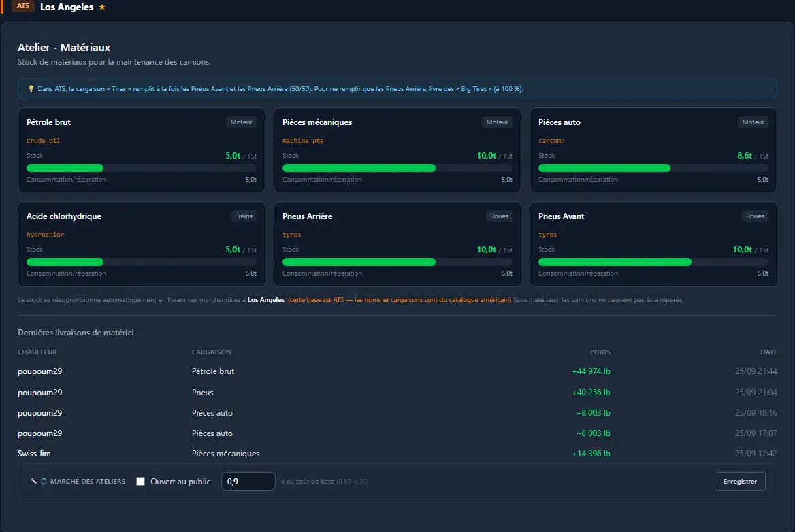Click the favorite star next to Los Angeles
The image size is (795, 532).
(102, 7)
